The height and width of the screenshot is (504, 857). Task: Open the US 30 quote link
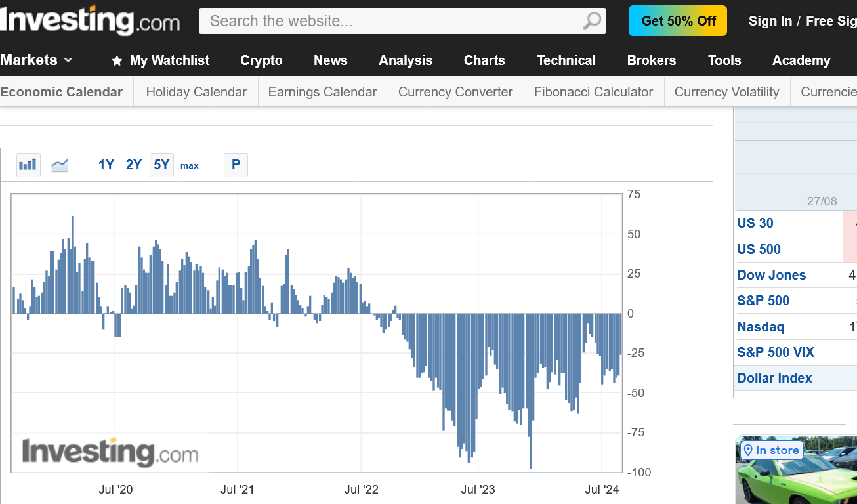[755, 223]
